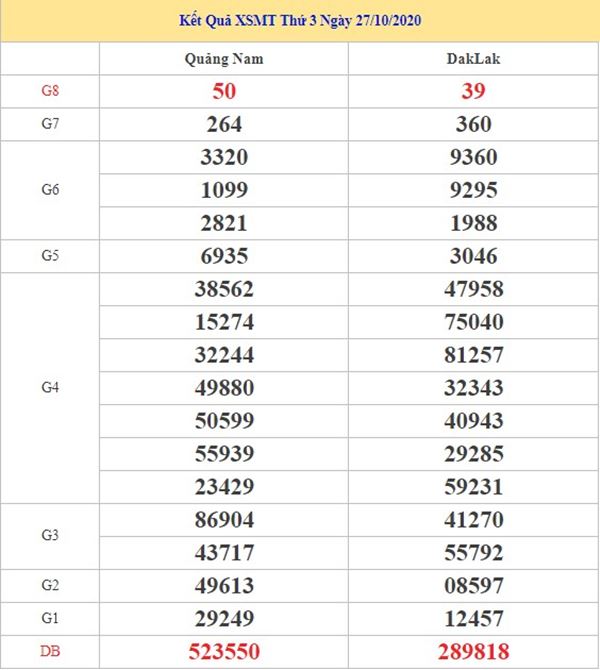Screen dimensions: 600x670
Task: Click the DB special prize 523550
Action: click(224, 652)
